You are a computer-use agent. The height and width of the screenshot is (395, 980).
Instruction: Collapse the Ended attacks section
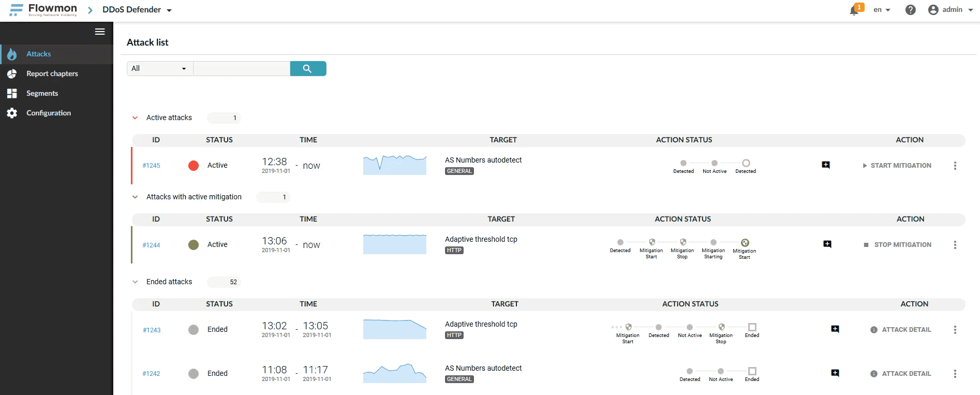point(135,282)
